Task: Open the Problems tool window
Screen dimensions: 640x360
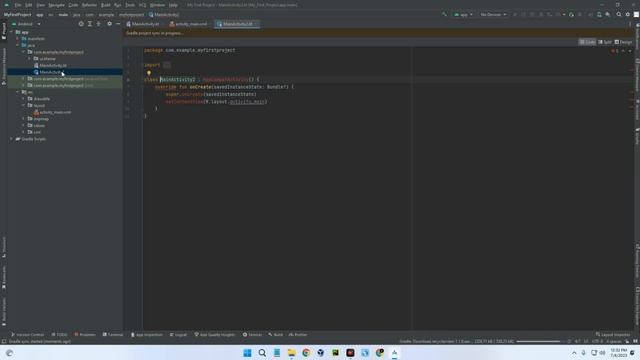Action: coord(85,335)
